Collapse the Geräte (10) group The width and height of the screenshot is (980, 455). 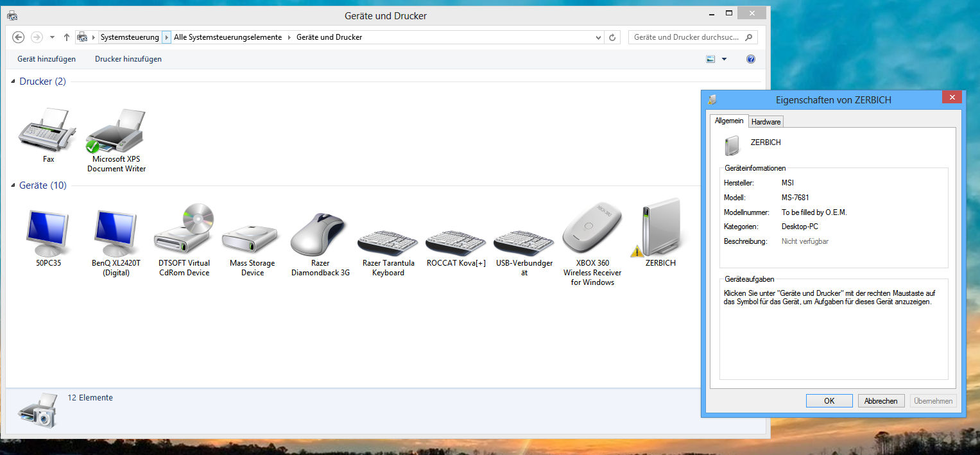click(x=13, y=186)
